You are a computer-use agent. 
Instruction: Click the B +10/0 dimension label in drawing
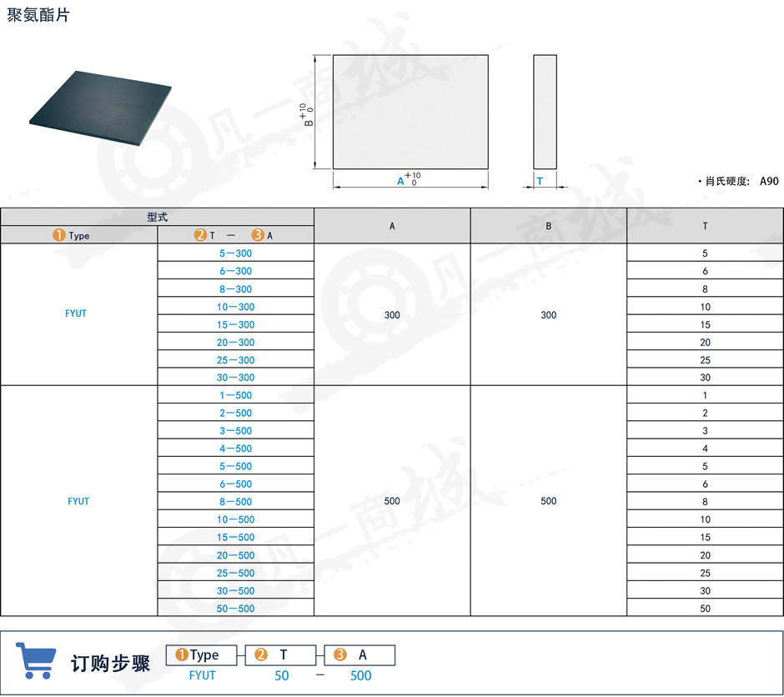(x=306, y=115)
